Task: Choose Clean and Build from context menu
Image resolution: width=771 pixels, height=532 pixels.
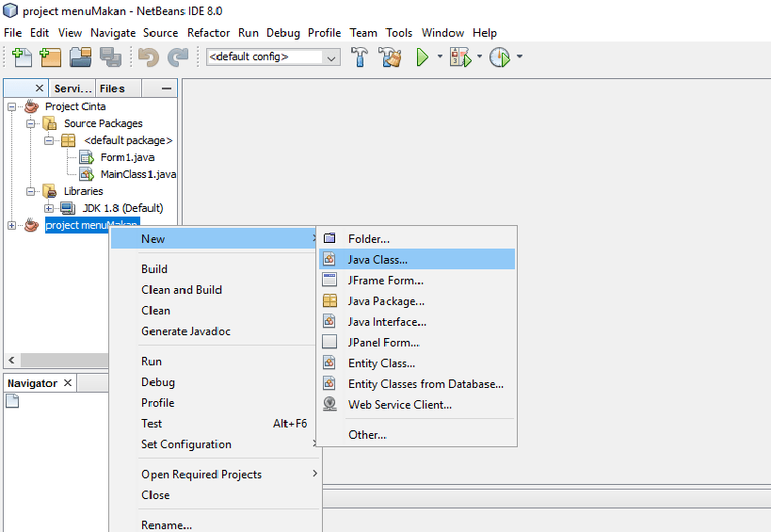Action: 216,290
